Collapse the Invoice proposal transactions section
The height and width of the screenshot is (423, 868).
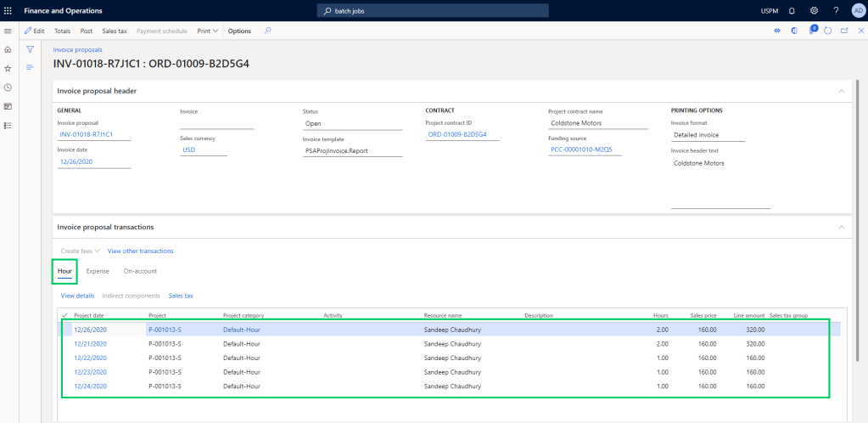click(842, 228)
